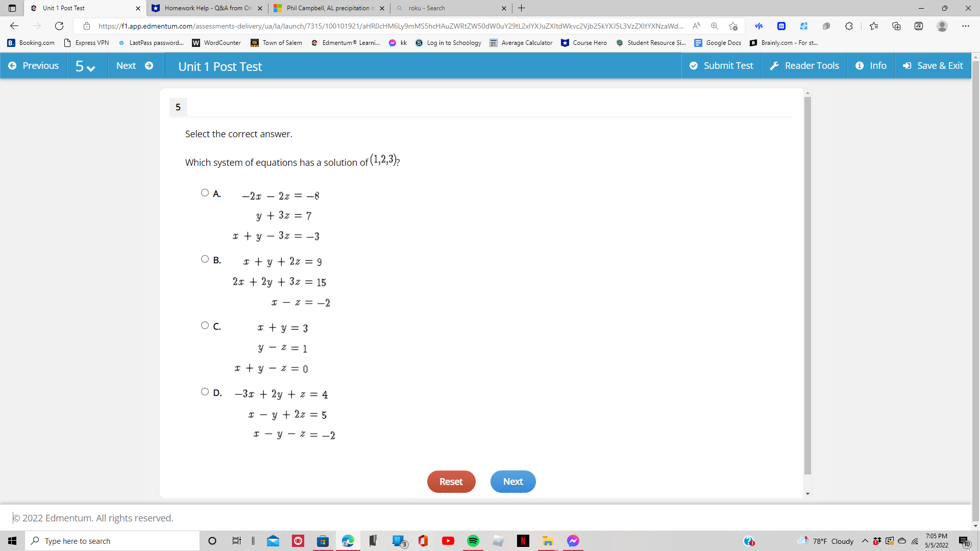Open the browser settings three-dot menu
Screen dimensions: 980x551
(x=966, y=26)
